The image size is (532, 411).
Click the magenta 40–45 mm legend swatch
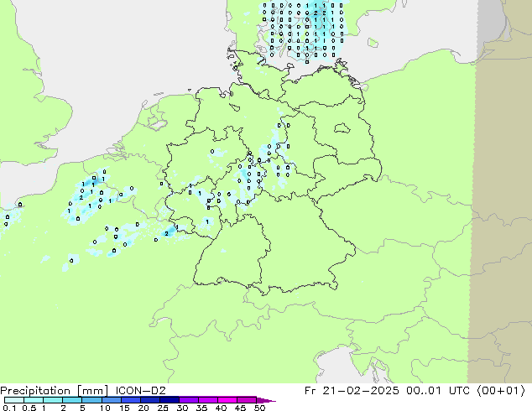coord(227,400)
